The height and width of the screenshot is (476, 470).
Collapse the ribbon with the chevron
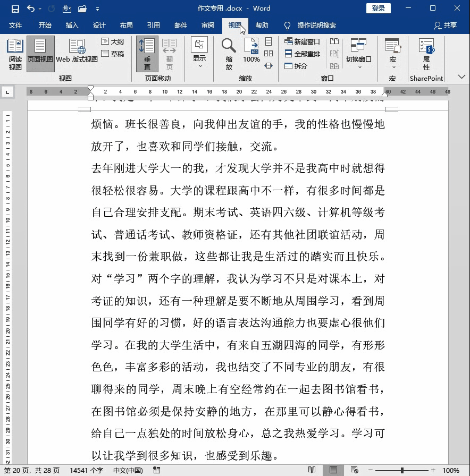[462, 76]
